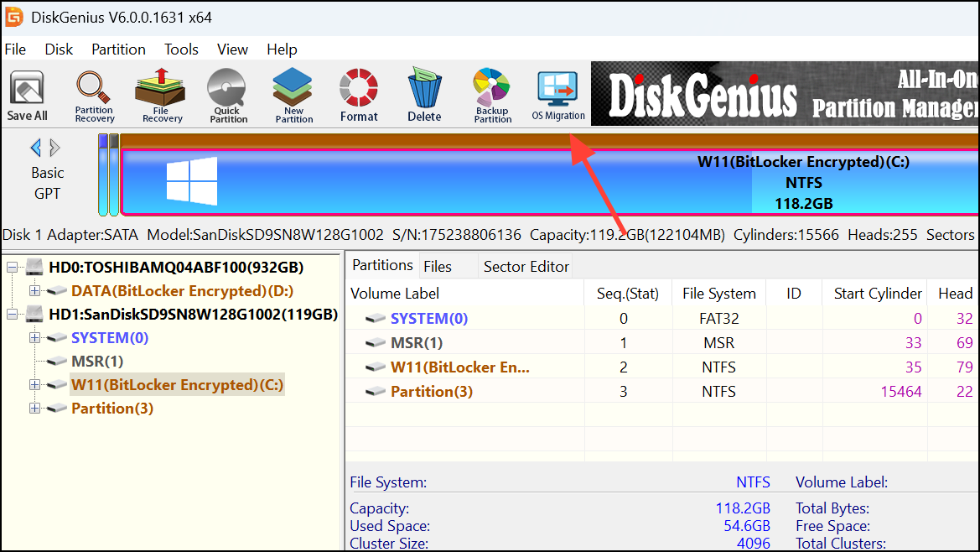Select W11(BitLocker Encrypted)(C:) in tree

[178, 384]
